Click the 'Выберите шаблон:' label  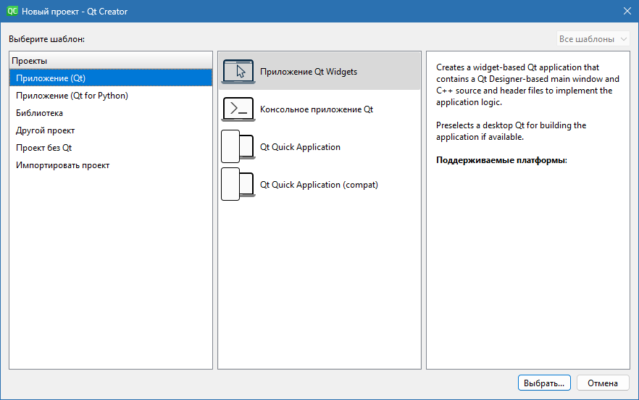click(x=46, y=39)
